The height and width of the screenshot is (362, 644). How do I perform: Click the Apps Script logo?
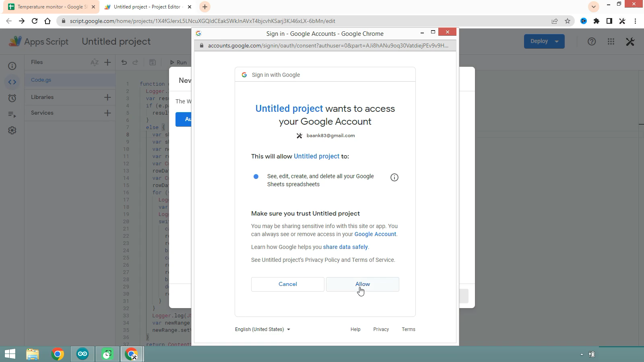(39, 41)
